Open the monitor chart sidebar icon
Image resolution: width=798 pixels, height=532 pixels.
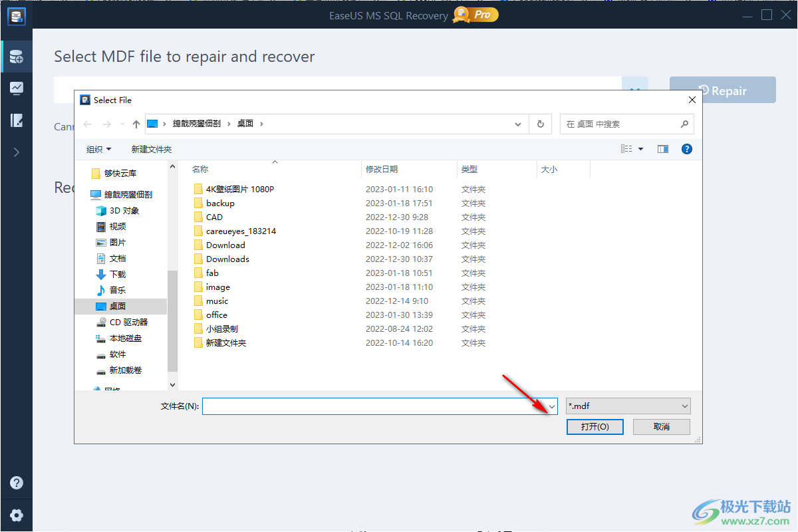[x=17, y=88]
